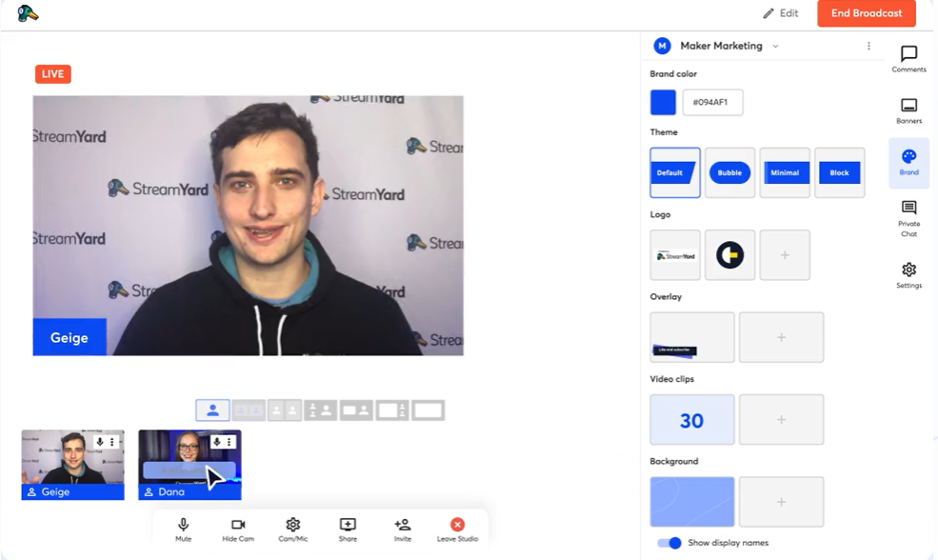
Task: Select the solo single-person layout
Action: coord(212,410)
